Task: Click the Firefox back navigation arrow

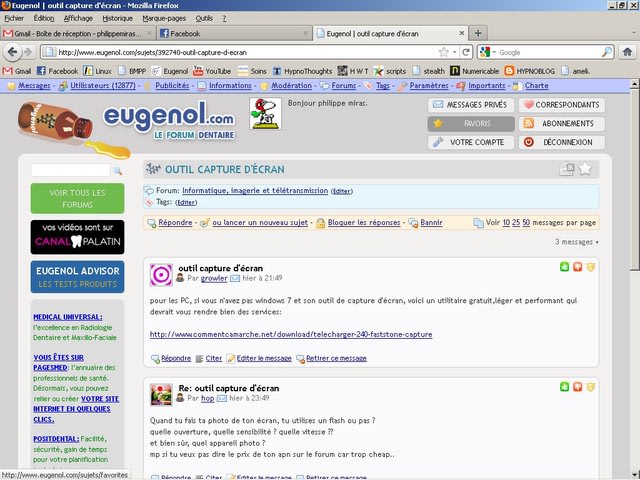Action: coord(14,52)
